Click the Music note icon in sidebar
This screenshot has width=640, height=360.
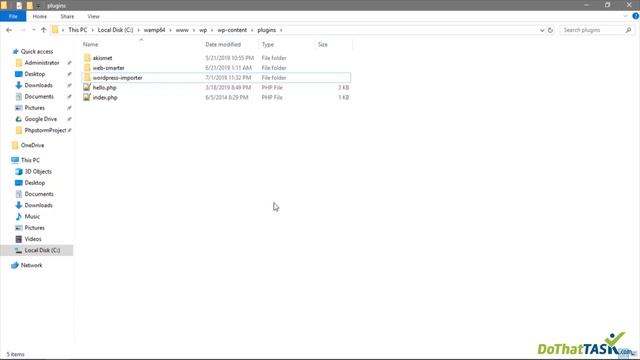[x=18, y=216]
